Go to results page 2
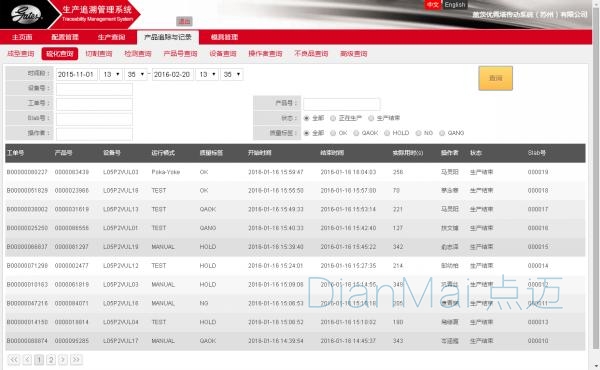The height and width of the screenshot is (370, 600). [x=51, y=359]
